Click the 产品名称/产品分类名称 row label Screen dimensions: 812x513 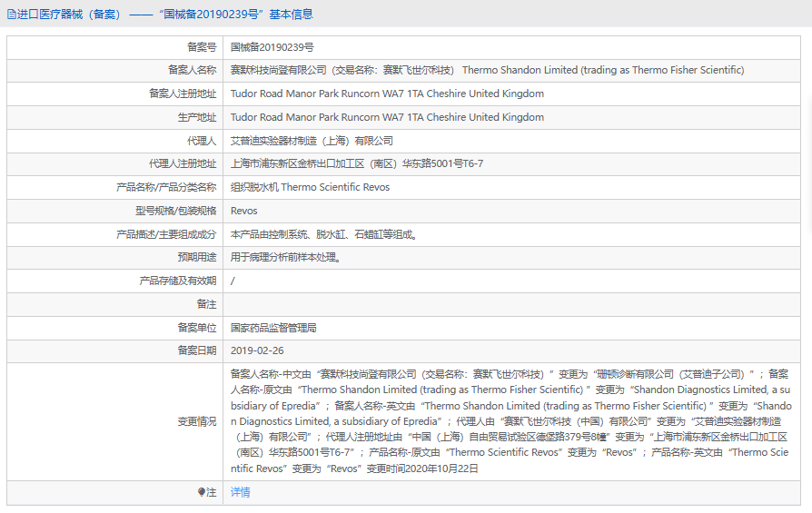click(x=166, y=187)
